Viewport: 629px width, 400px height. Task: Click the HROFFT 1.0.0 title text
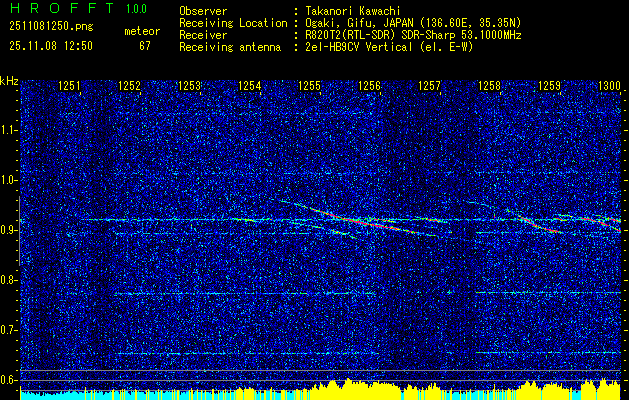coord(78,8)
